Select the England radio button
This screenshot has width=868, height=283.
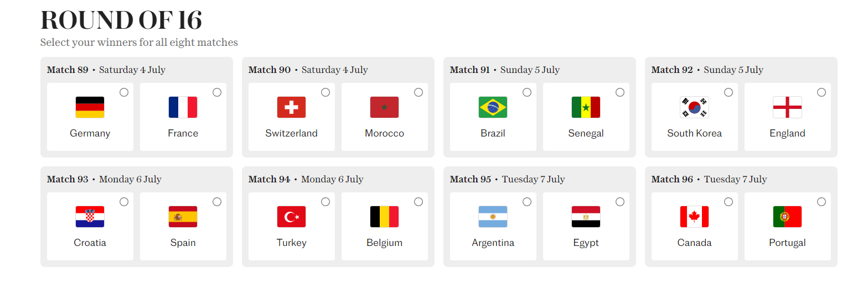coord(821,92)
